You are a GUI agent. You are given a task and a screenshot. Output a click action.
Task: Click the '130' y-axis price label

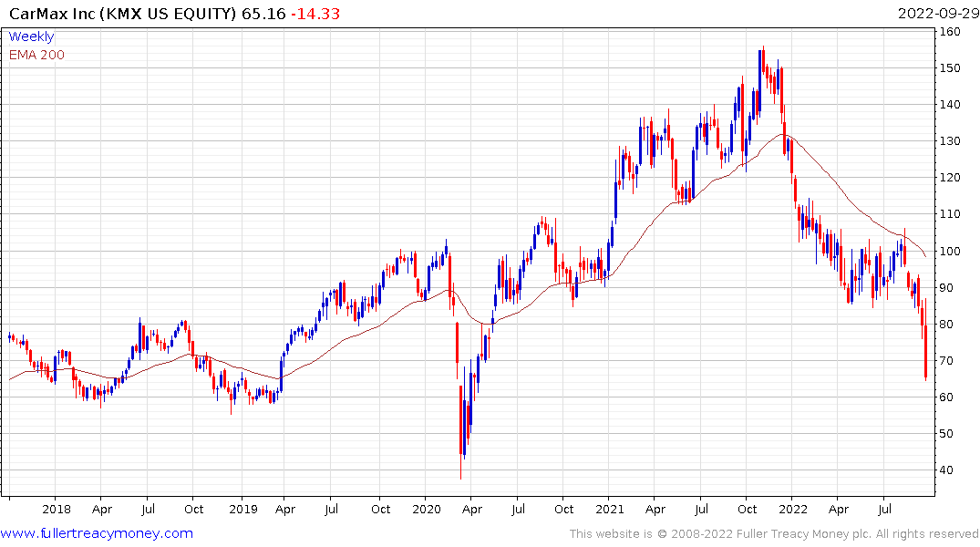(950, 141)
